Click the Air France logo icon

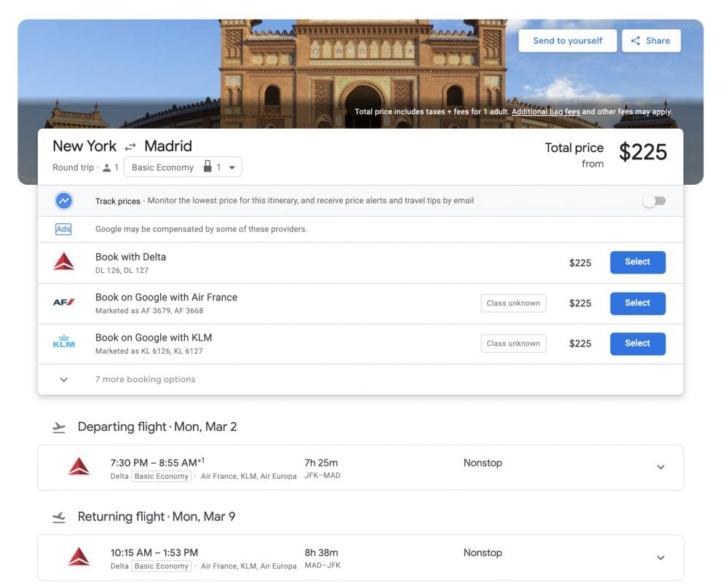[64, 303]
